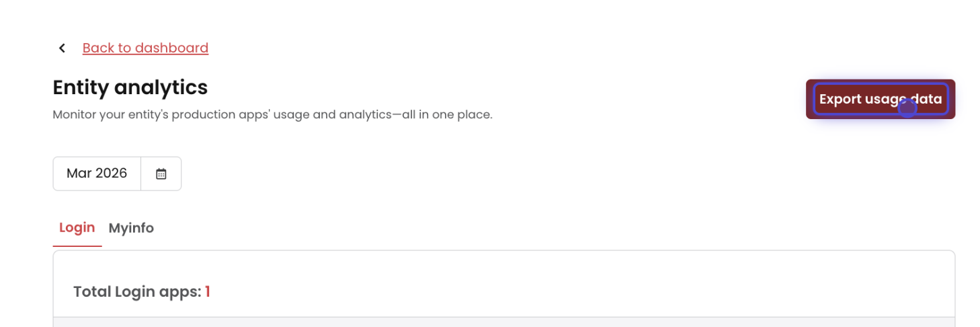This screenshot has height=327, width=980.
Task: Click the word dashboard in back link
Action: pos(171,48)
